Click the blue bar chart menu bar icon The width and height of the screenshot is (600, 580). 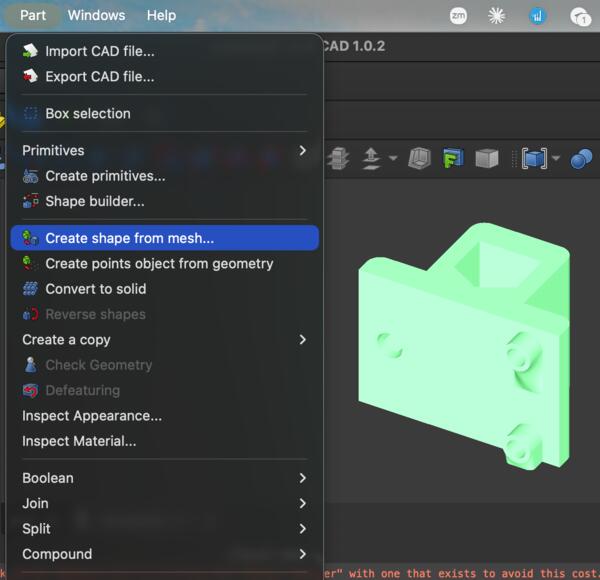pos(537,16)
